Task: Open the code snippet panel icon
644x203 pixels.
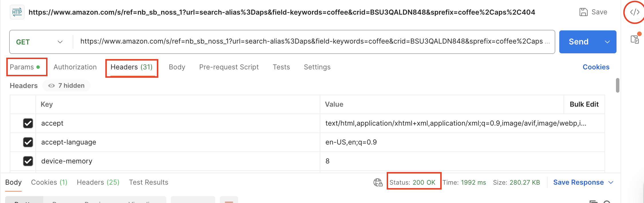Action: click(x=635, y=12)
